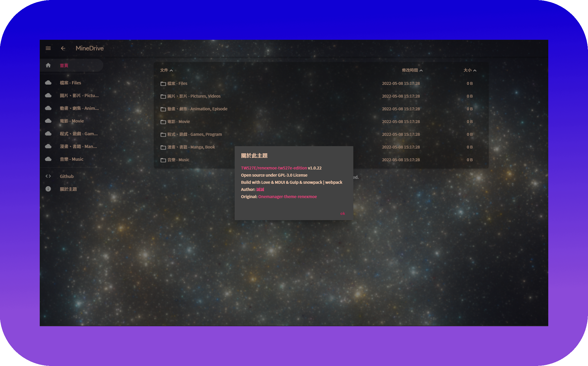Click the home icon in sidebar
The width and height of the screenshot is (588, 366).
48,65
